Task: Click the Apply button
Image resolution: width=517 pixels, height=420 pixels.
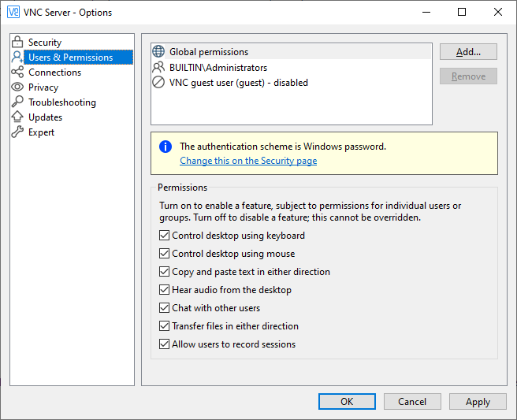Action: [x=478, y=402]
